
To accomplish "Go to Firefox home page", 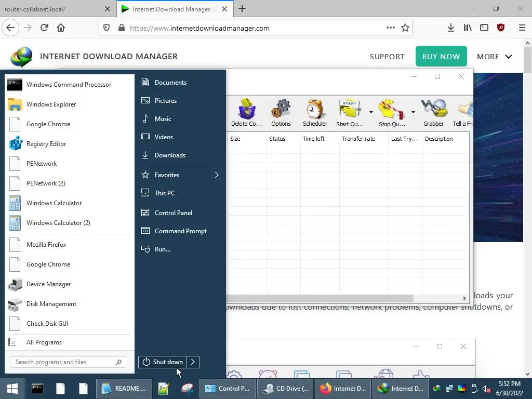I will 61,28.
